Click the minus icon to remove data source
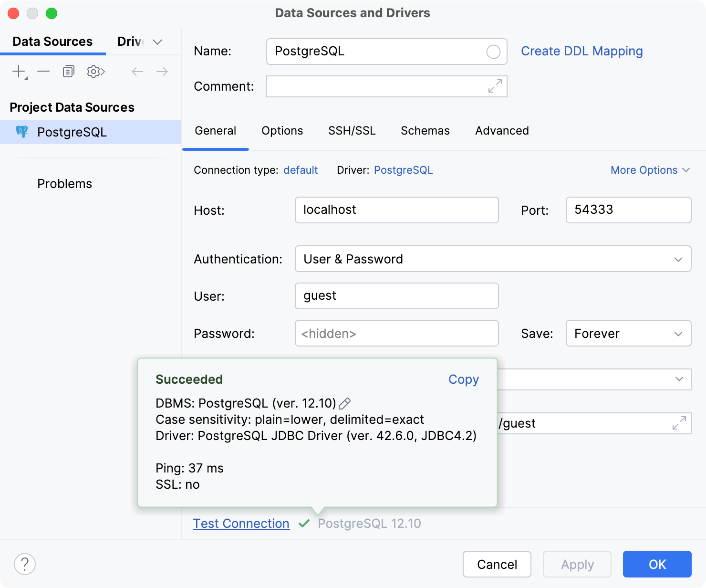 pos(43,72)
